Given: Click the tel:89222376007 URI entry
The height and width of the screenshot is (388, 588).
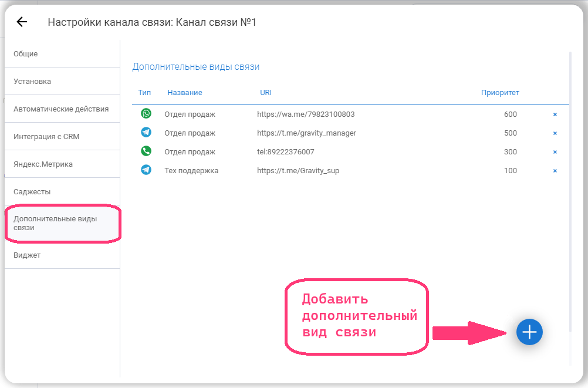Looking at the screenshot, I should coord(286,152).
